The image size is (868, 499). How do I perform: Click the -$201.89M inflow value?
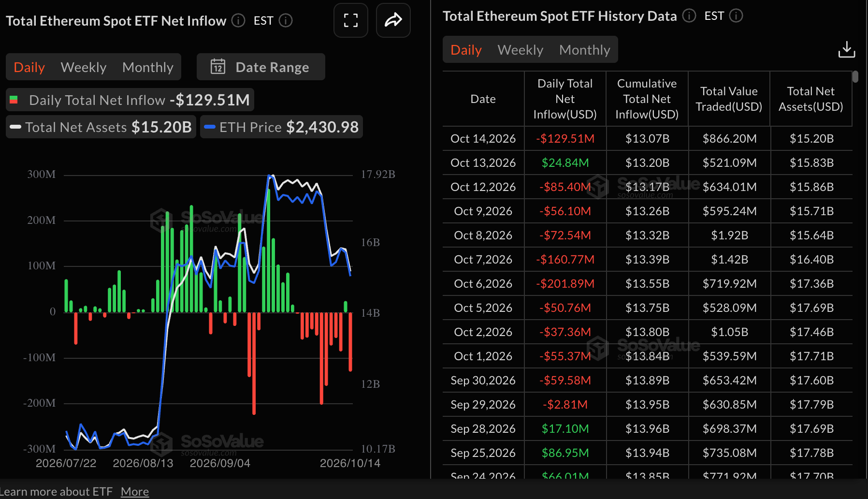(565, 284)
